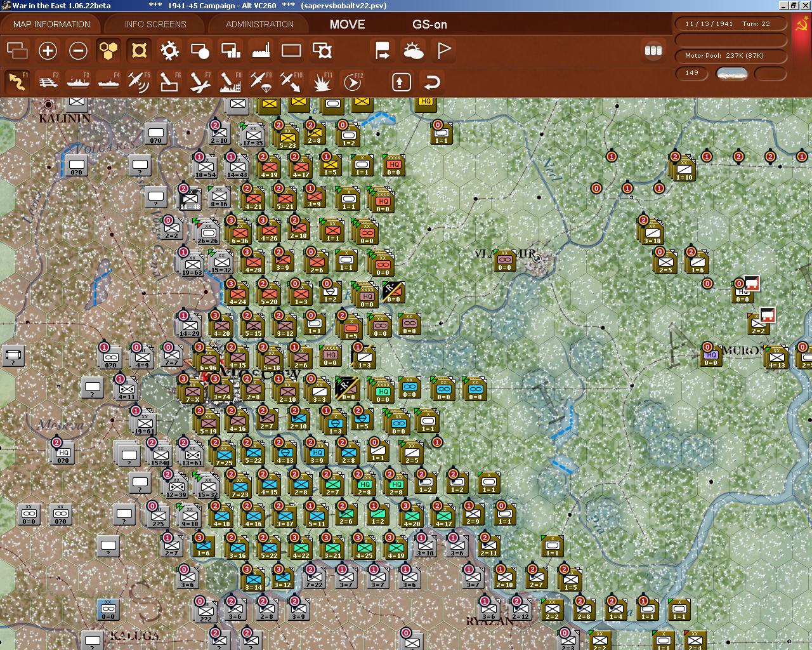Viewport: 812px width, 650px height.
Task: Select the 18=54 unit counter
Action: [205, 168]
